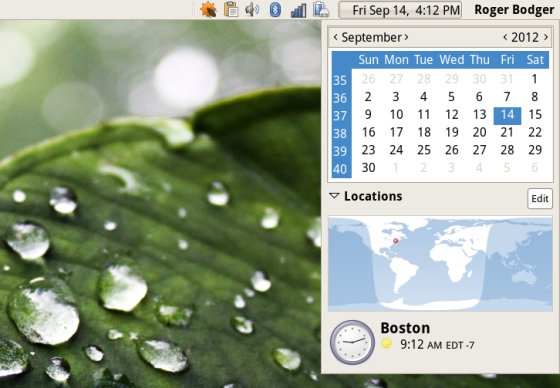The width and height of the screenshot is (560, 388).
Task: Click week number 40 in calendar
Action: coord(340,169)
